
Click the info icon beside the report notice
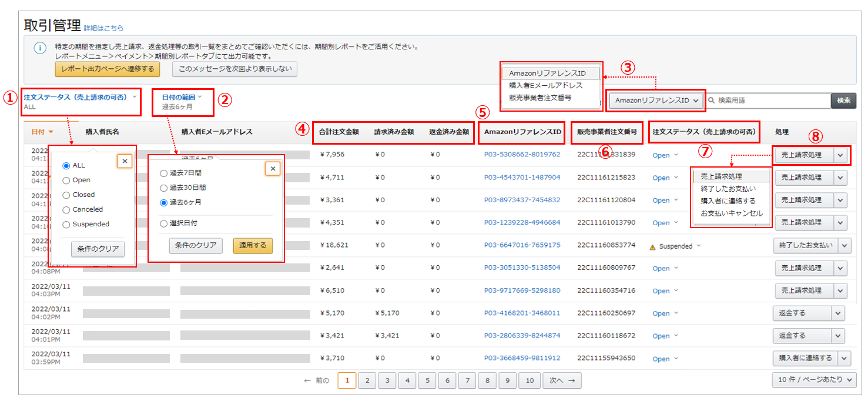pyautogui.click(x=39, y=48)
